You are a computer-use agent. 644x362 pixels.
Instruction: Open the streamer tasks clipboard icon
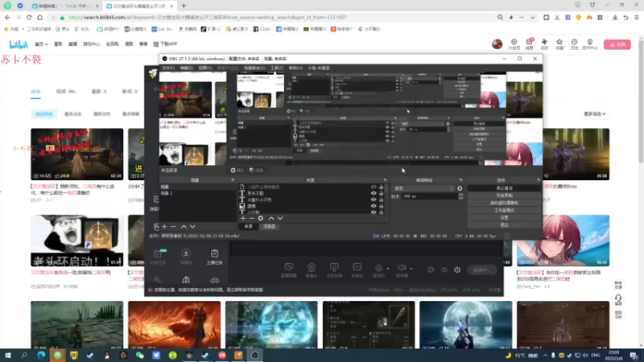[214, 253]
